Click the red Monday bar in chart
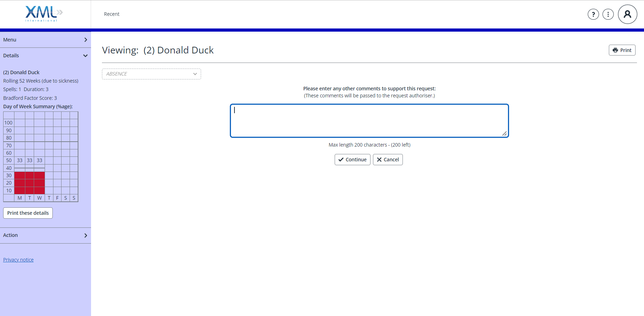The image size is (644, 316). 20,183
